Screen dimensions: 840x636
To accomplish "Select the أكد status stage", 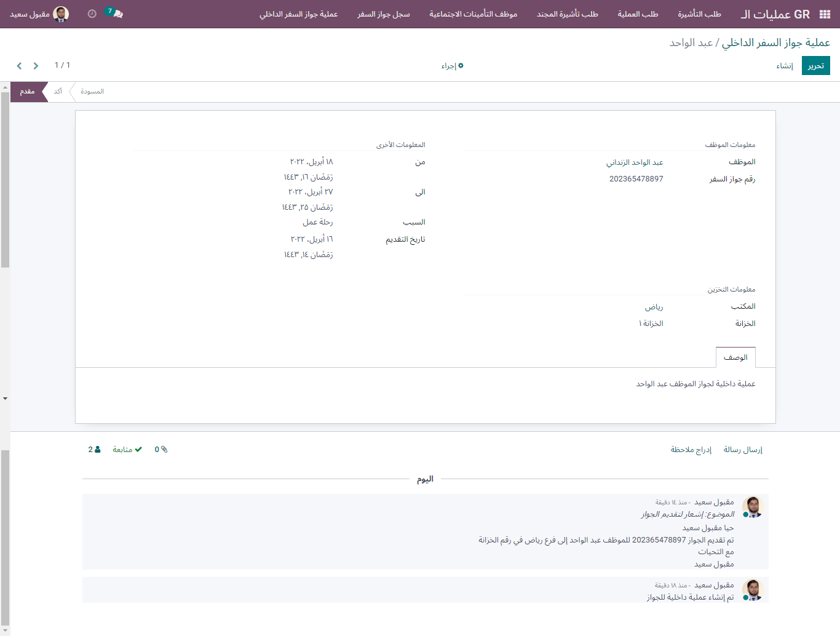I will coord(58,92).
